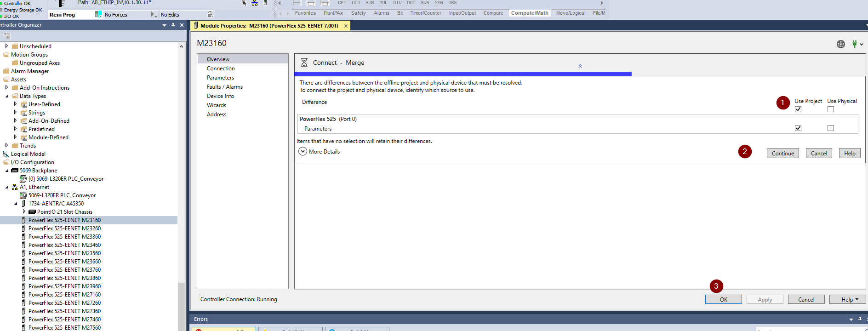The height and width of the screenshot is (331, 868).
Task: Open the green plug connection icon menu
Action: point(857,44)
